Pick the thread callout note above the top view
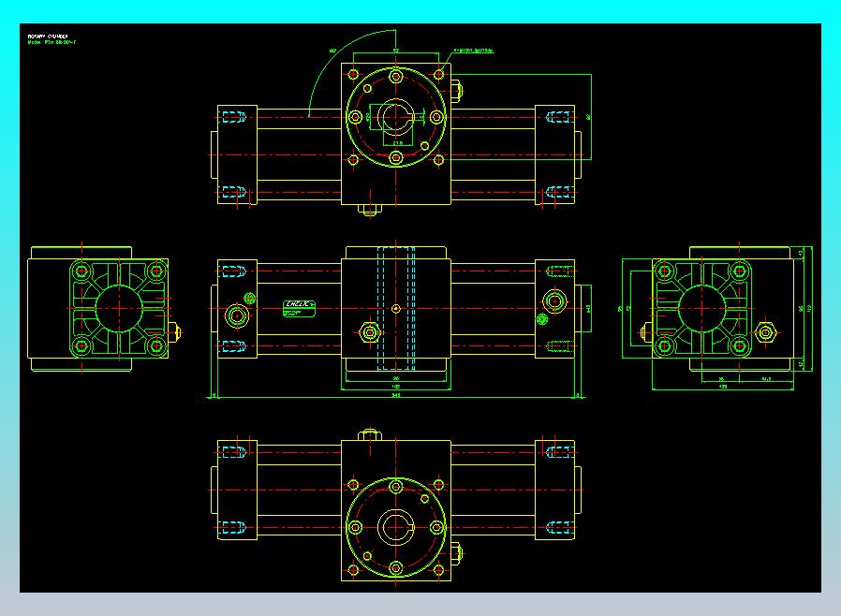841x616 pixels. [474, 51]
